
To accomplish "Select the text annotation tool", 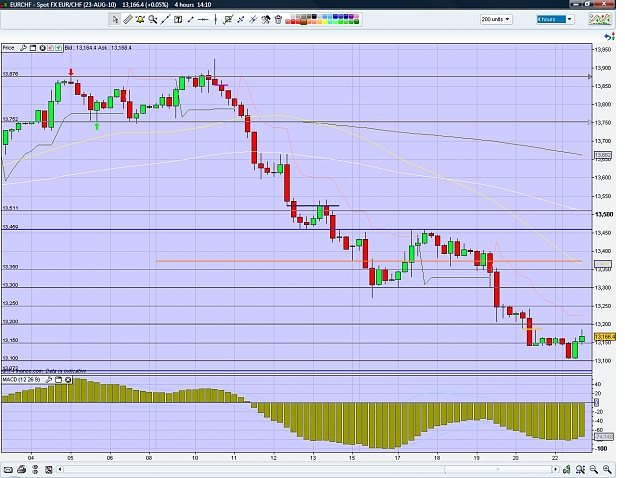I will (178, 19).
